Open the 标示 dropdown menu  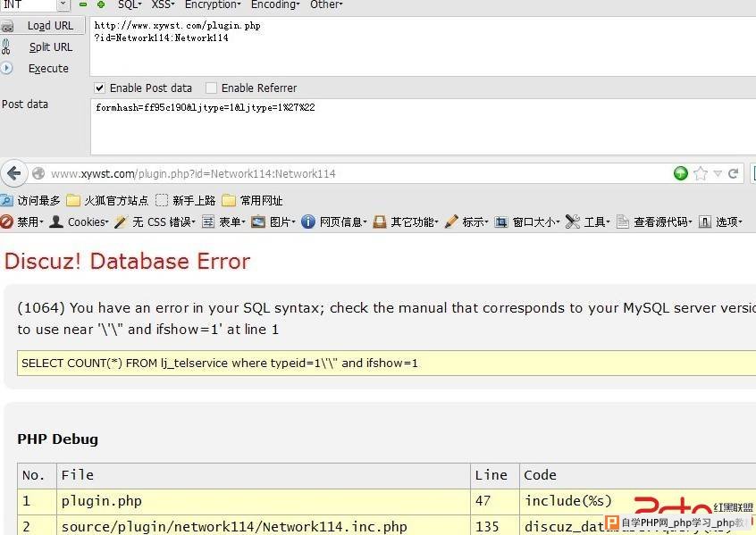click(475, 222)
